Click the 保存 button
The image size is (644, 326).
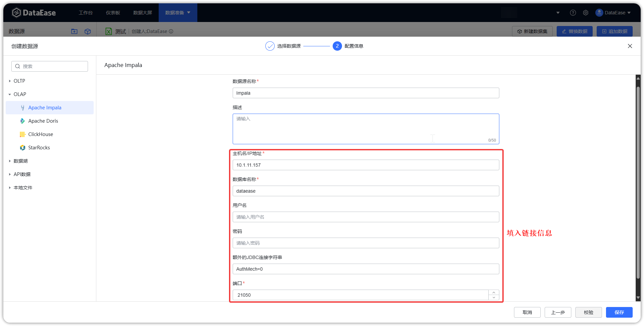click(619, 312)
